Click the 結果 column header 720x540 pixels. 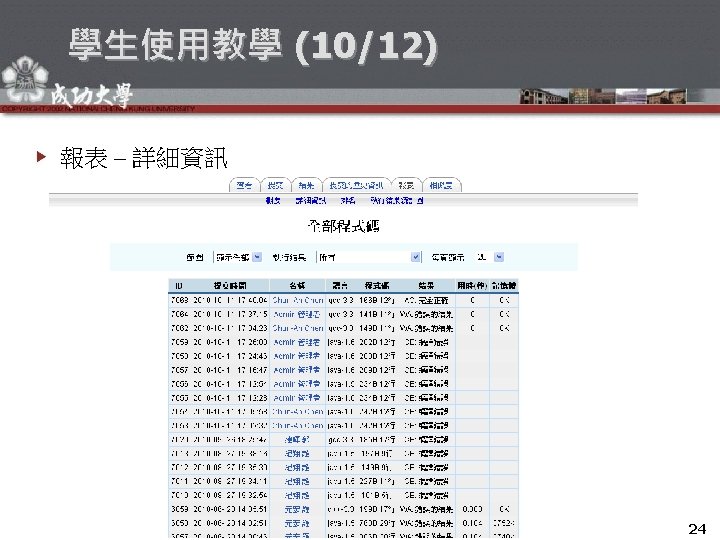[426, 286]
